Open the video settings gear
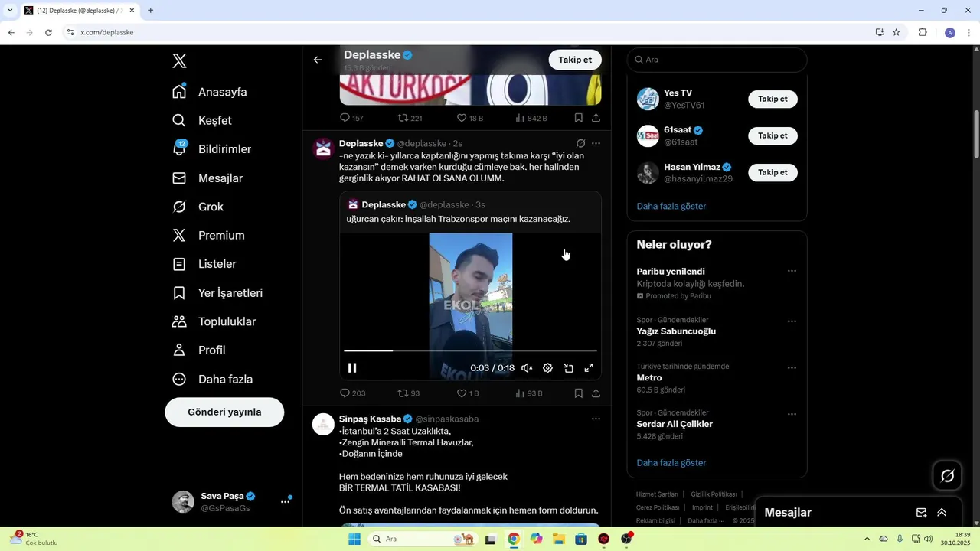This screenshot has width=980, height=551. (x=547, y=368)
